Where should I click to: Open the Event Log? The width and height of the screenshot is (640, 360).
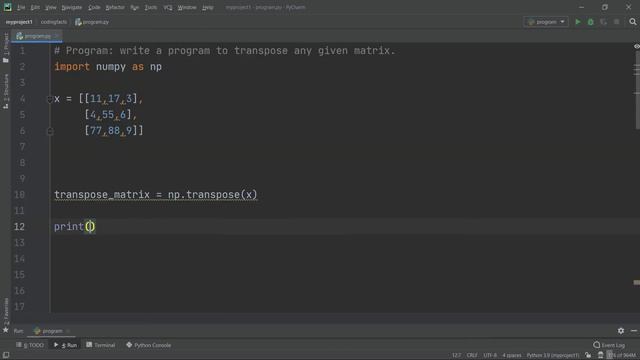[609, 345]
